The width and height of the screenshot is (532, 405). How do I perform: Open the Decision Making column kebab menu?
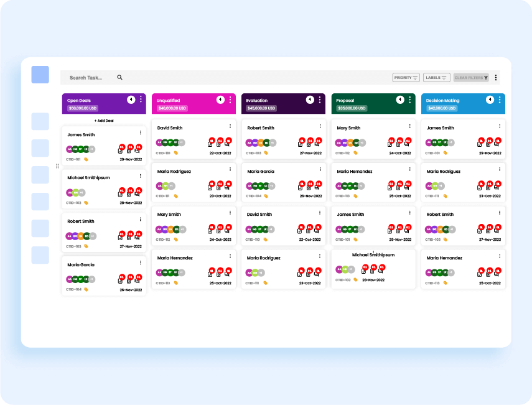pos(500,100)
